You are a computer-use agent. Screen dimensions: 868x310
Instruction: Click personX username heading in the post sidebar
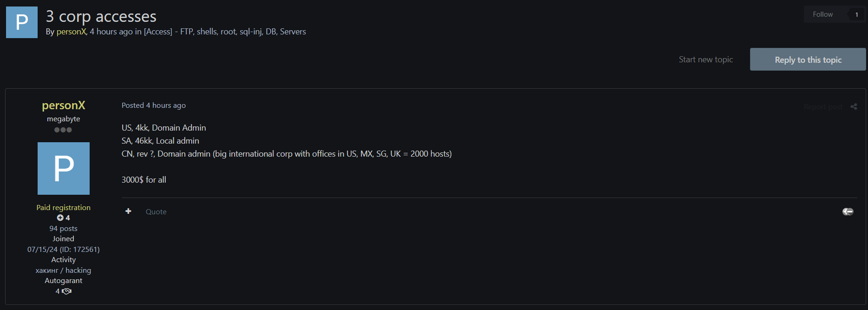coord(64,106)
